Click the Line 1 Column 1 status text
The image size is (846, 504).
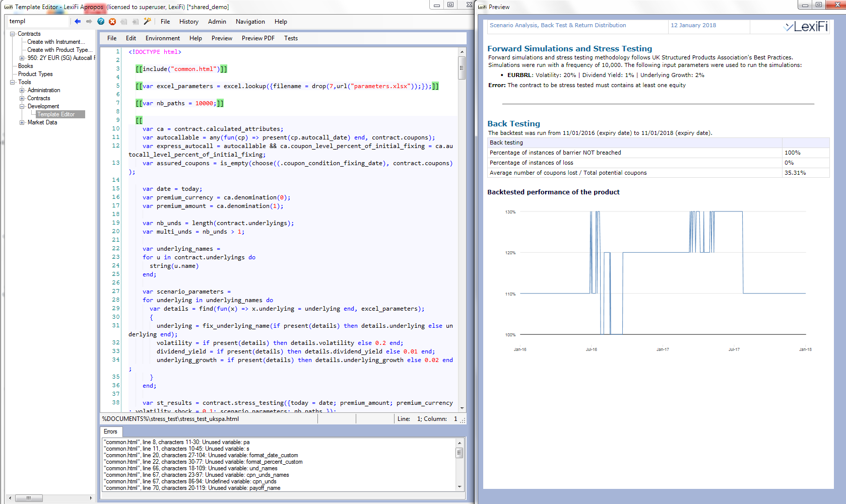(427, 419)
